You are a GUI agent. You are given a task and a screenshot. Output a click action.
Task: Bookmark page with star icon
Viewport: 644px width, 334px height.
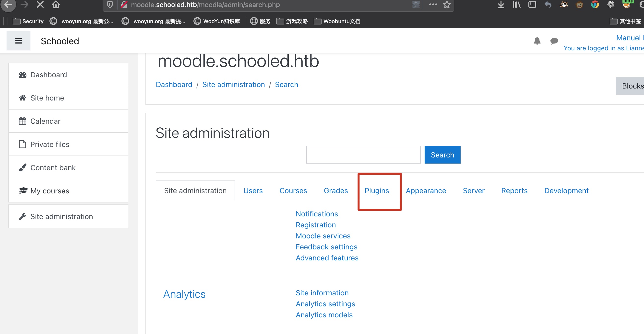(447, 5)
